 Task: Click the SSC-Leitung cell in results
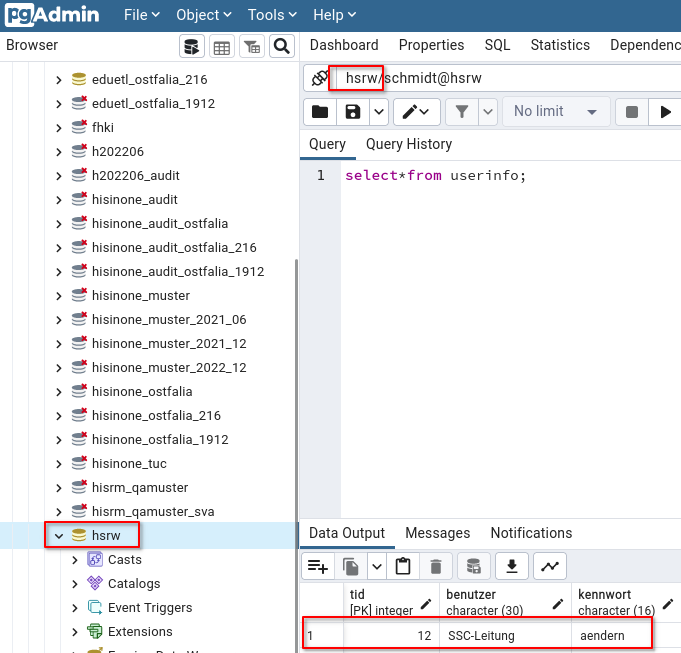(x=481, y=636)
